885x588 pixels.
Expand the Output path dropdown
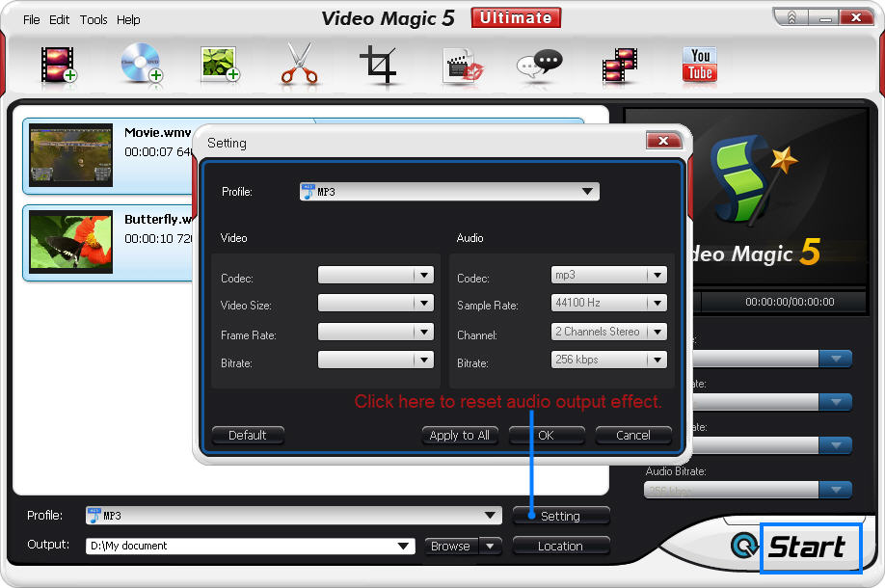pos(403,546)
